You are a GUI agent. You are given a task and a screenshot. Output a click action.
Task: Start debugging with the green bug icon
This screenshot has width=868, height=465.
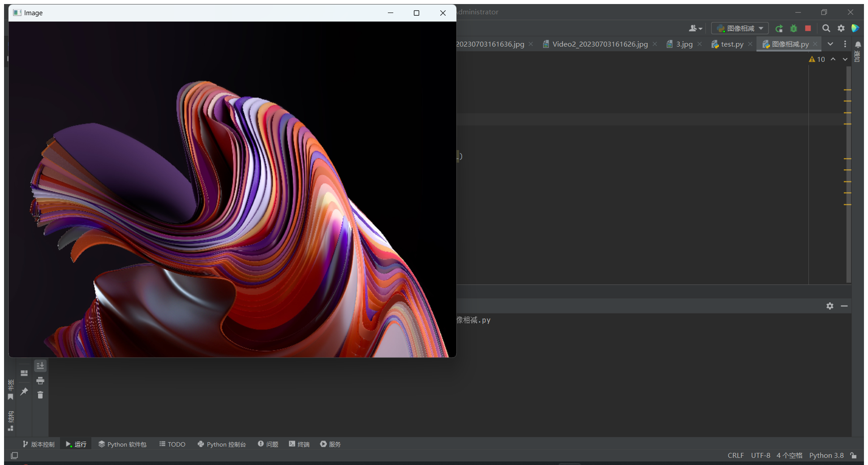[794, 28]
